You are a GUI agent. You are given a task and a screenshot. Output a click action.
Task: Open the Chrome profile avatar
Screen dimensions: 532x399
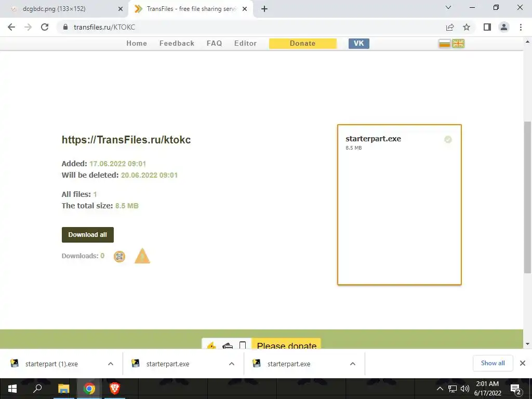[x=504, y=27]
